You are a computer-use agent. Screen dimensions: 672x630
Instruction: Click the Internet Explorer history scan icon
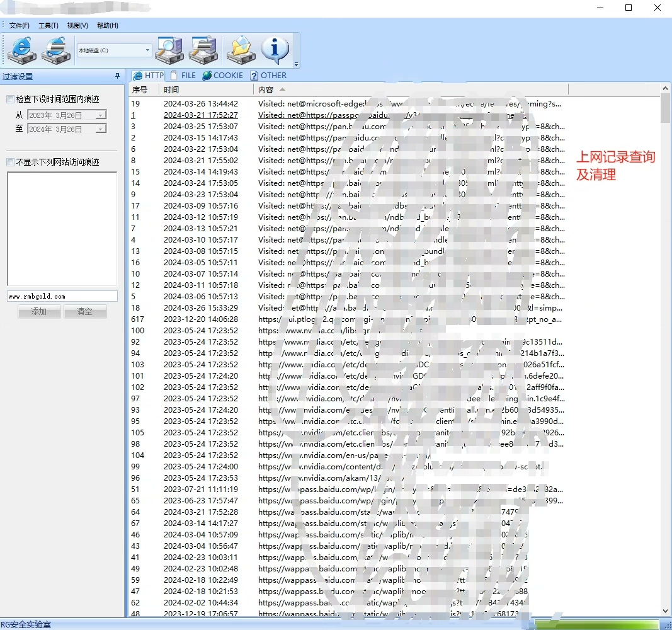22,50
